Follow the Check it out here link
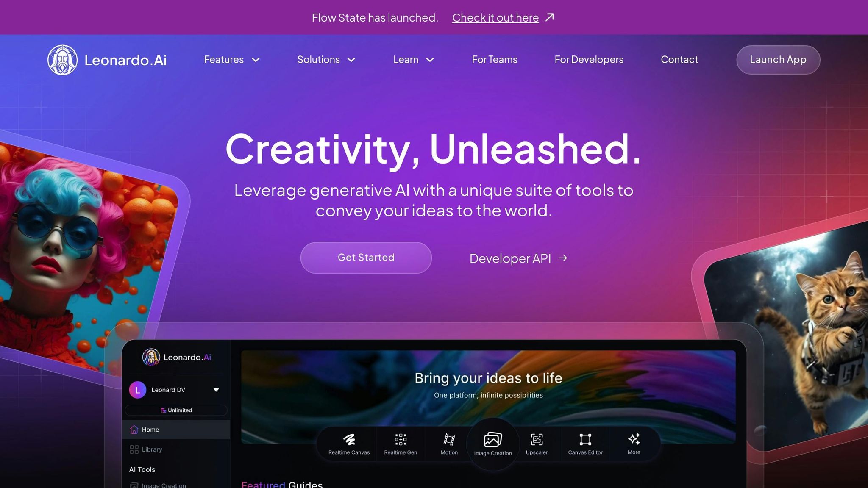 pos(495,18)
